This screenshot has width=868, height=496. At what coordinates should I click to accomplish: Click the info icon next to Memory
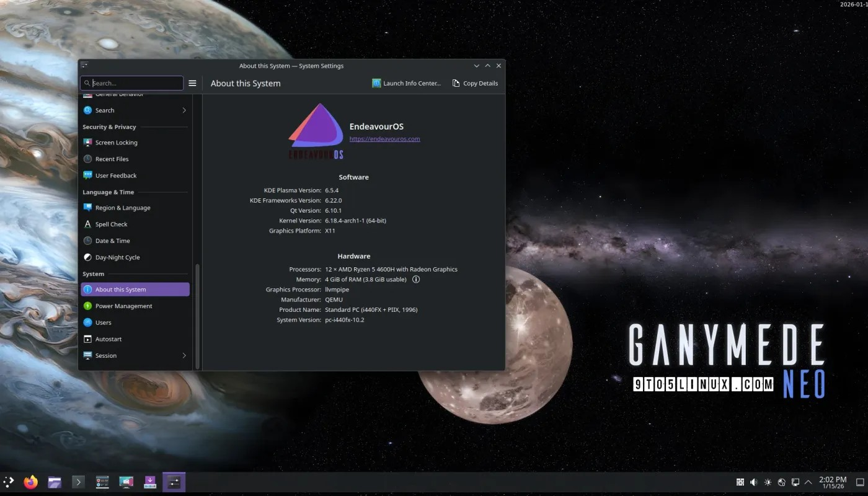click(416, 279)
